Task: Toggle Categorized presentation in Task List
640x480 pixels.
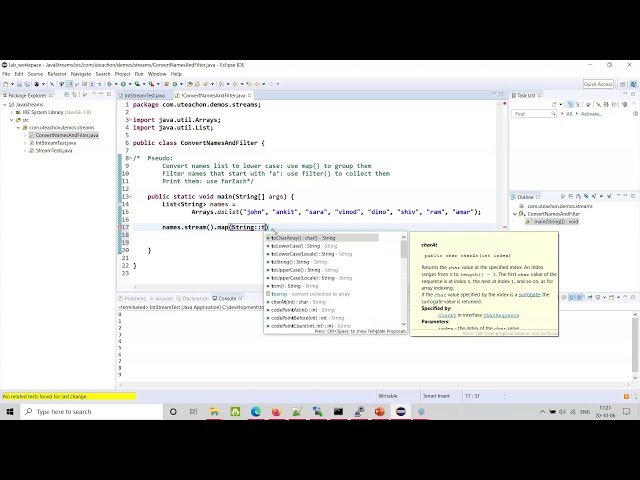Action: coord(570,104)
